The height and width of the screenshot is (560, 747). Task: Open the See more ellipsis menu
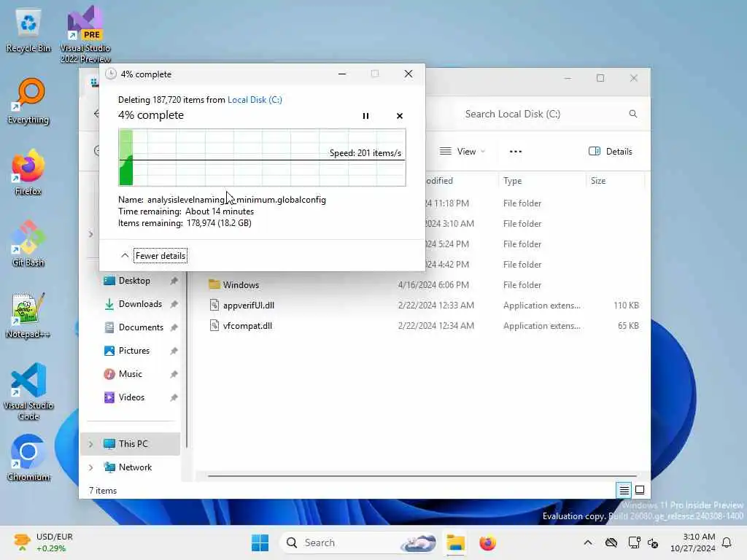pyautogui.click(x=516, y=152)
